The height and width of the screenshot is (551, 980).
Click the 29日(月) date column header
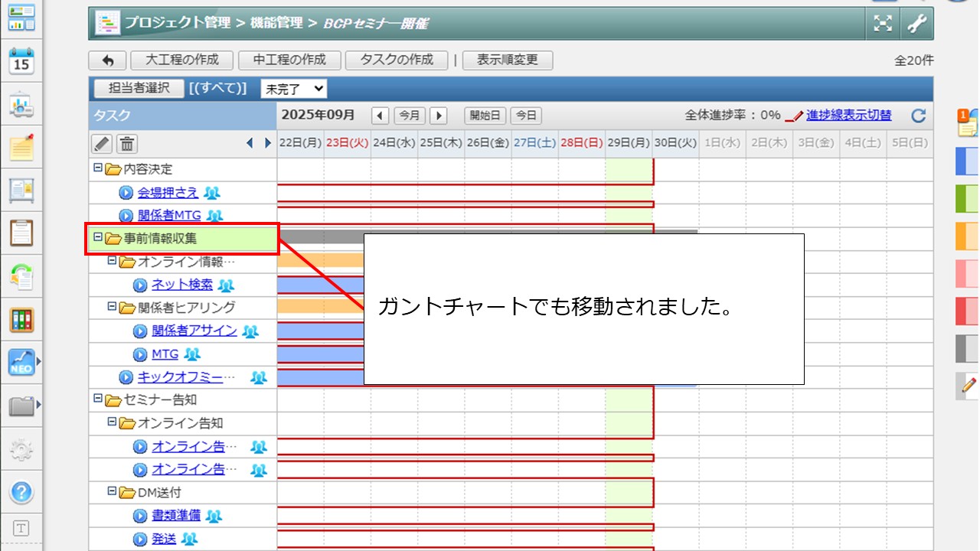click(x=629, y=142)
